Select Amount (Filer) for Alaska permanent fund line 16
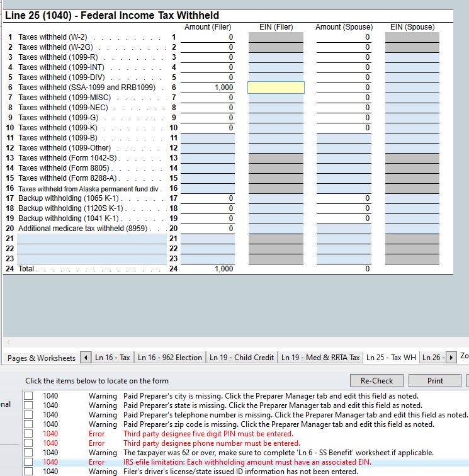The image size is (469, 476). pos(208,188)
